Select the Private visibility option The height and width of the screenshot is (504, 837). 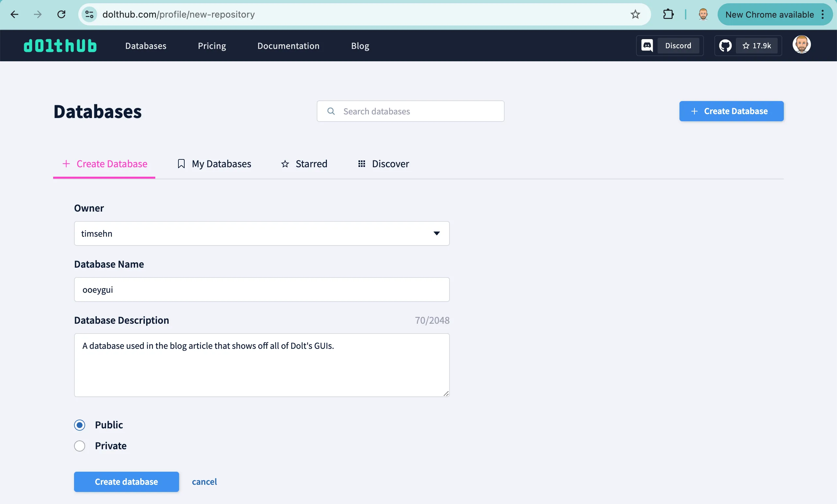[x=79, y=446]
